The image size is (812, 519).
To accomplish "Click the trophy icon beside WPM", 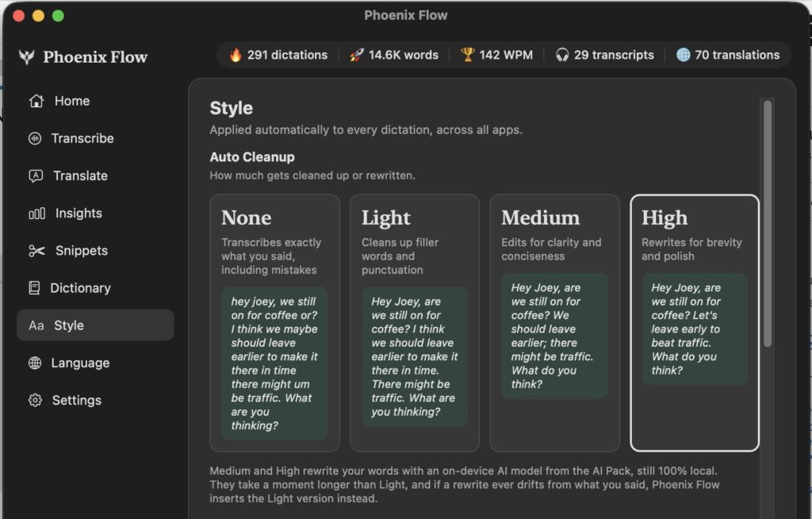I will coord(468,55).
